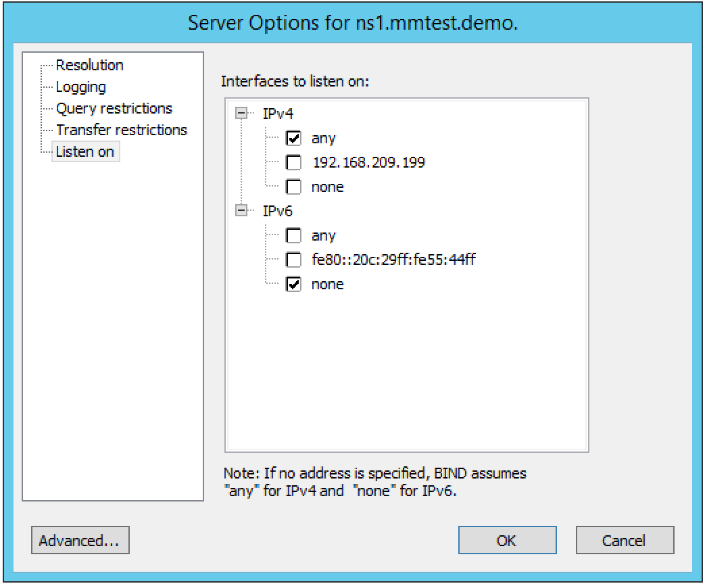This screenshot has width=707, height=588.
Task: Select Logging in the left pane
Action: [80, 87]
